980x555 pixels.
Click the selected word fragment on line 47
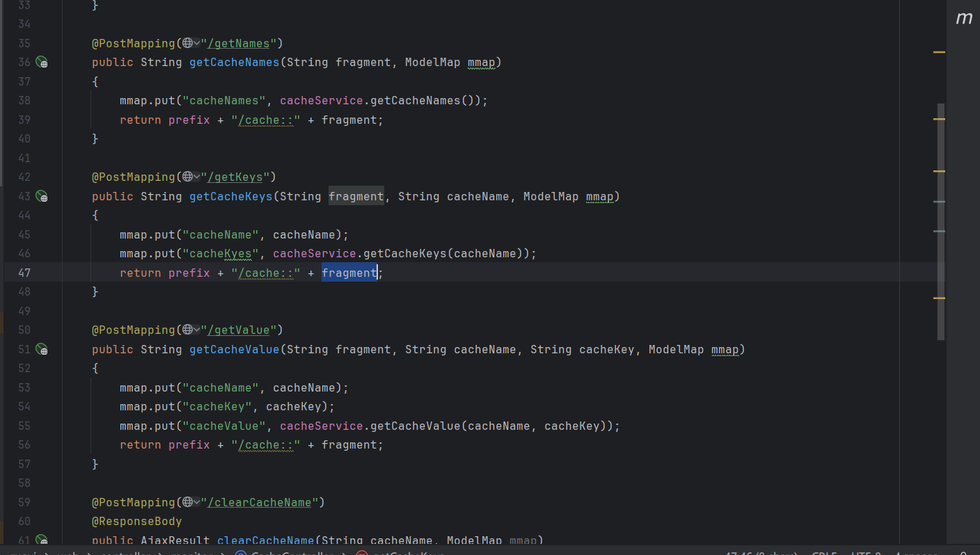349,273
